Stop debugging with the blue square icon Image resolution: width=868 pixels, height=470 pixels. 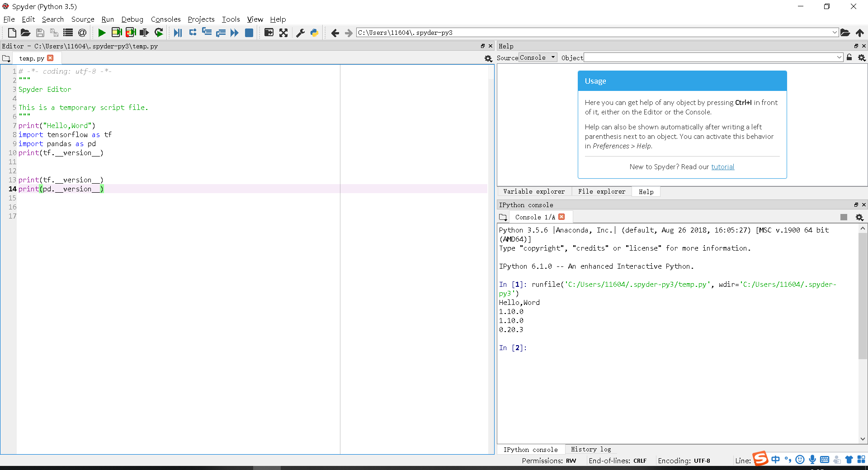pyautogui.click(x=249, y=33)
